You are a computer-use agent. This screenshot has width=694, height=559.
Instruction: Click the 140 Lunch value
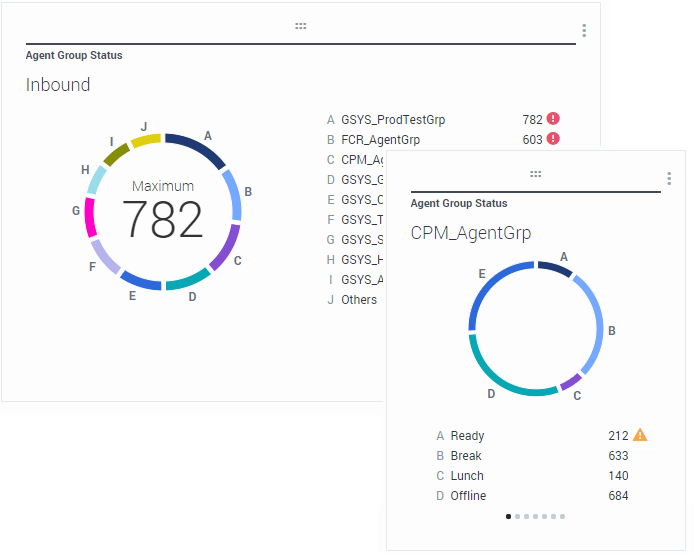tap(618, 476)
